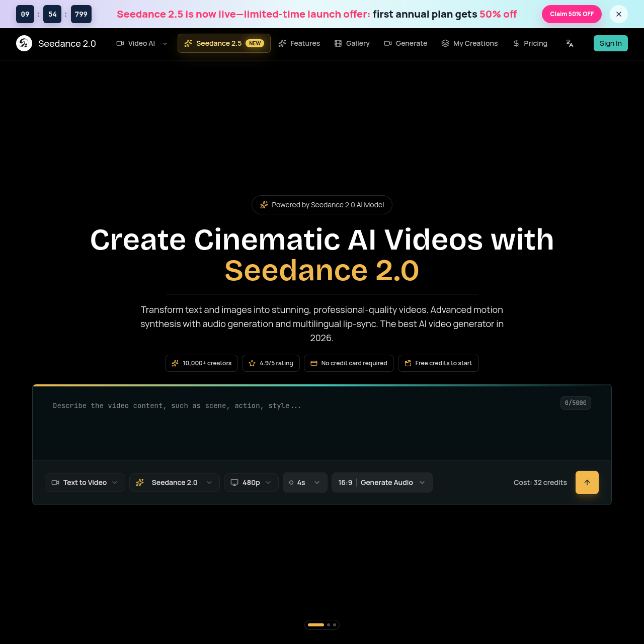Click the sparkle icon on 10,000+ creators
Viewport: 644px width, 644px height.
point(175,363)
